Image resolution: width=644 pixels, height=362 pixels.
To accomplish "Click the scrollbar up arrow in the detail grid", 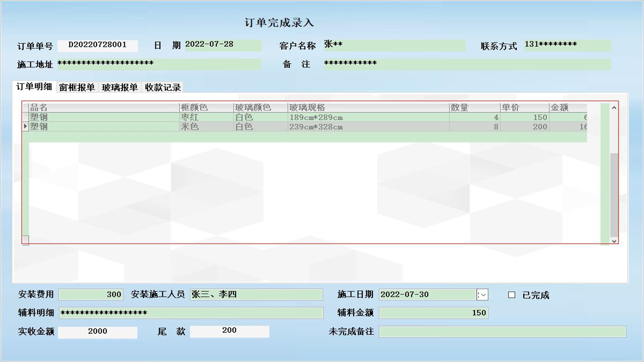I will click(x=614, y=107).
